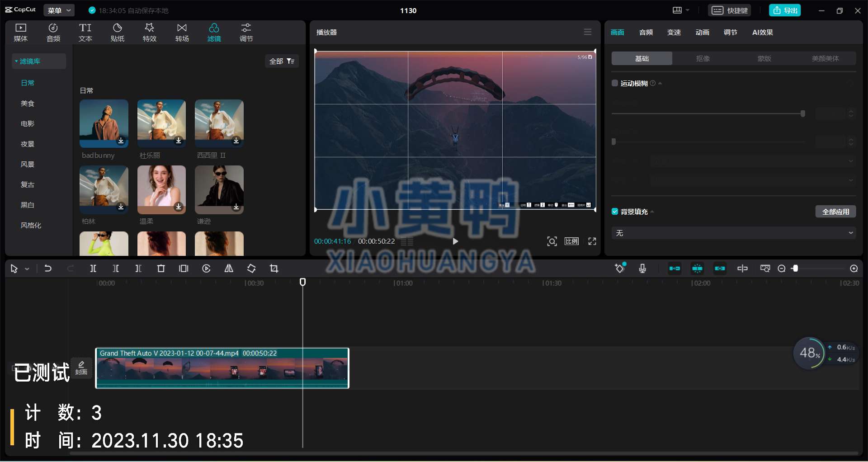Viewport: 868px width, 462px height.
Task: Click the 谦逊 filter thumbnail
Action: click(x=219, y=189)
